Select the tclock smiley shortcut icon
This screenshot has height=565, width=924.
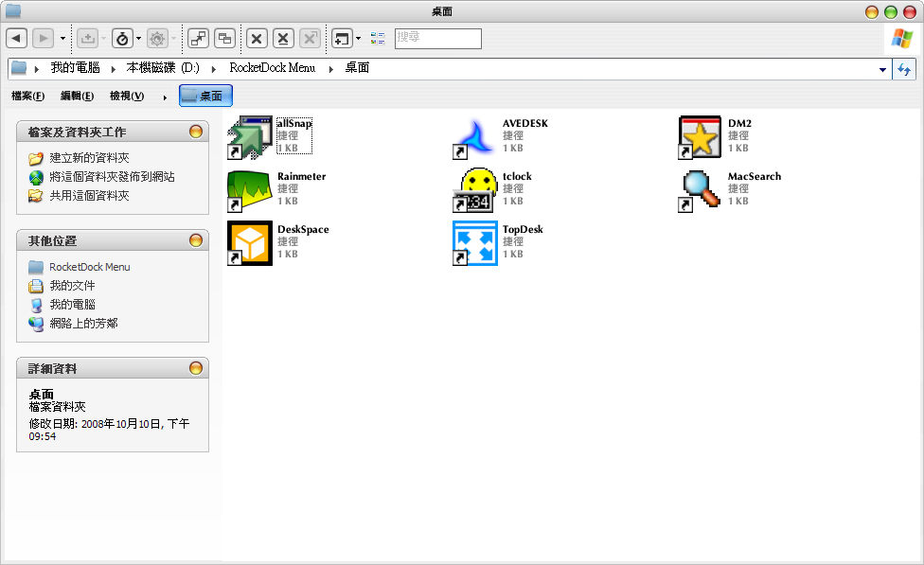(x=475, y=190)
